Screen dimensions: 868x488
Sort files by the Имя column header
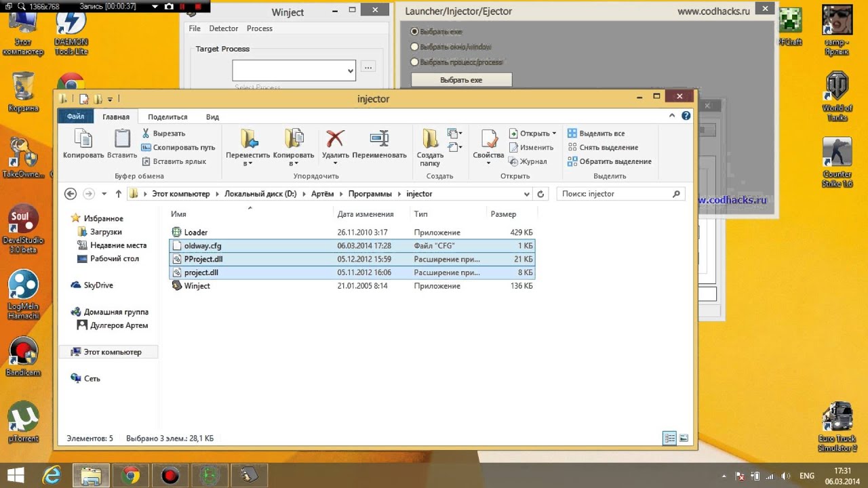click(x=178, y=214)
